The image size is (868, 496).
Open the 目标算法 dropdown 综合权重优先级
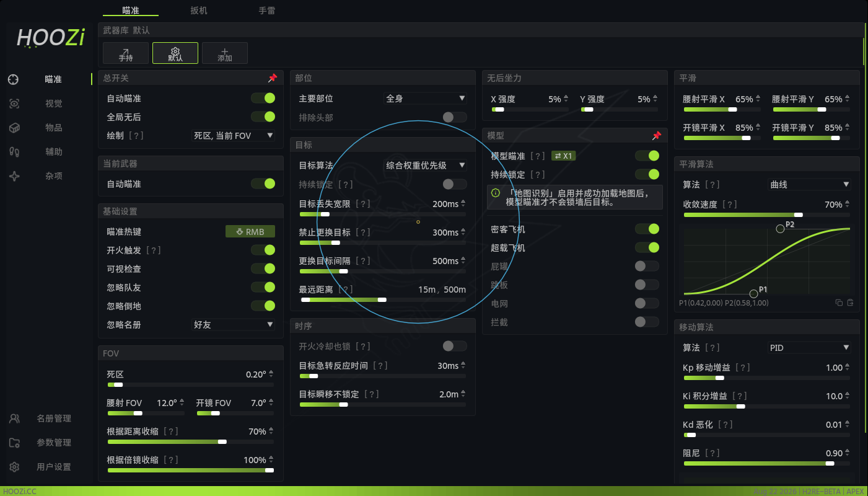pyautogui.click(x=425, y=165)
